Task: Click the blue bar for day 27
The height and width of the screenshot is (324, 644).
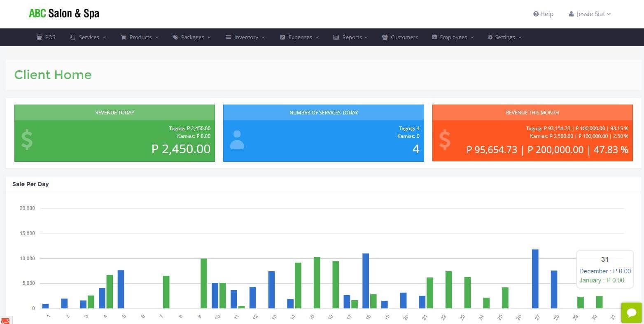Action: [535, 279]
